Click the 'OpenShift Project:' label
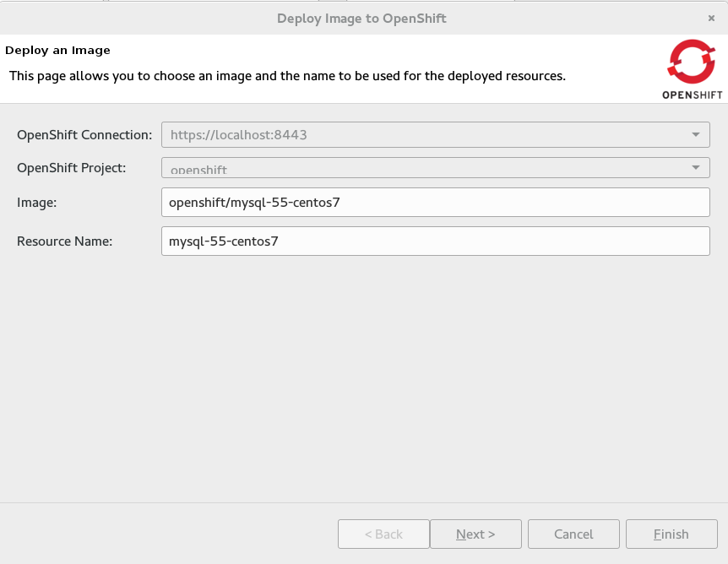This screenshot has width=728, height=564. click(72, 167)
